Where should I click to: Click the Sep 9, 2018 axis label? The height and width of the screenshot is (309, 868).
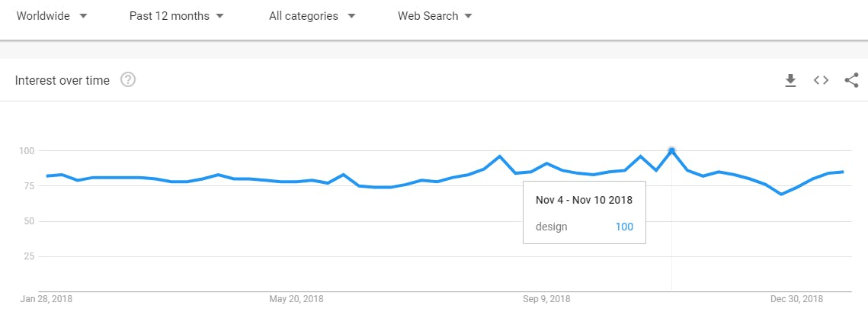click(x=546, y=299)
